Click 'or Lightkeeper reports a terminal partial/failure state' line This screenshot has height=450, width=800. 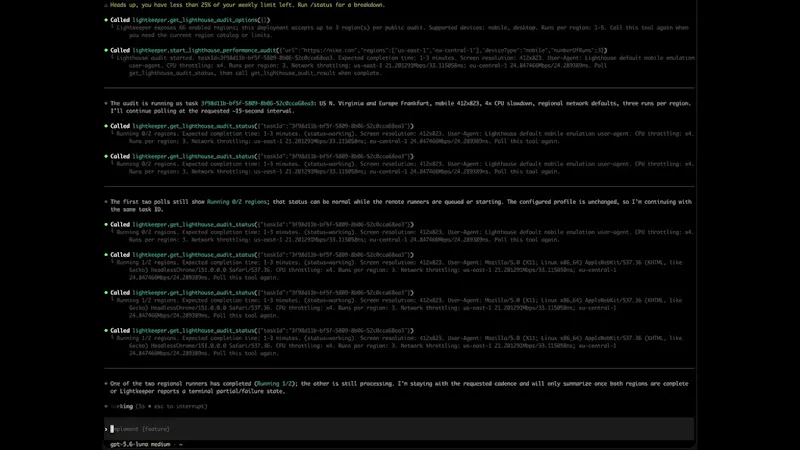(x=197, y=391)
